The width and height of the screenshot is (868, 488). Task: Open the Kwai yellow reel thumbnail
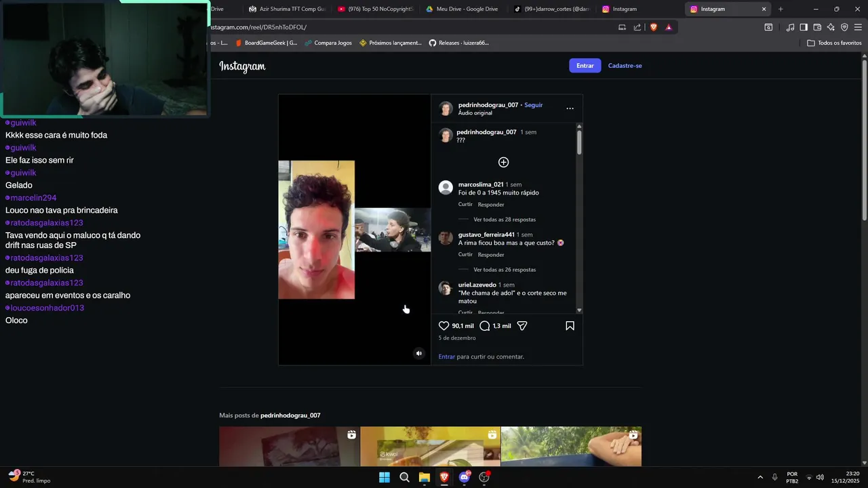pyautogui.click(x=430, y=447)
